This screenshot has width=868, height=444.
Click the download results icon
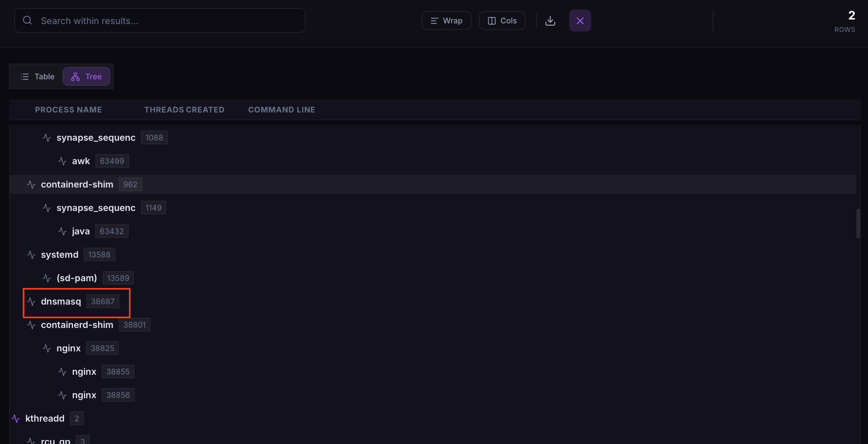pyautogui.click(x=550, y=21)
